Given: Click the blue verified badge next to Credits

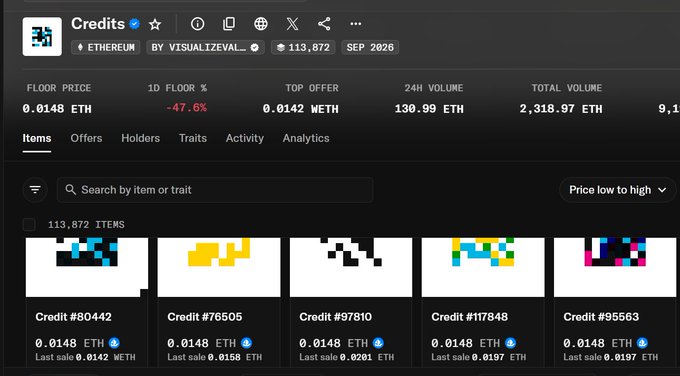Looking at the screenshot, I should 135,24.
